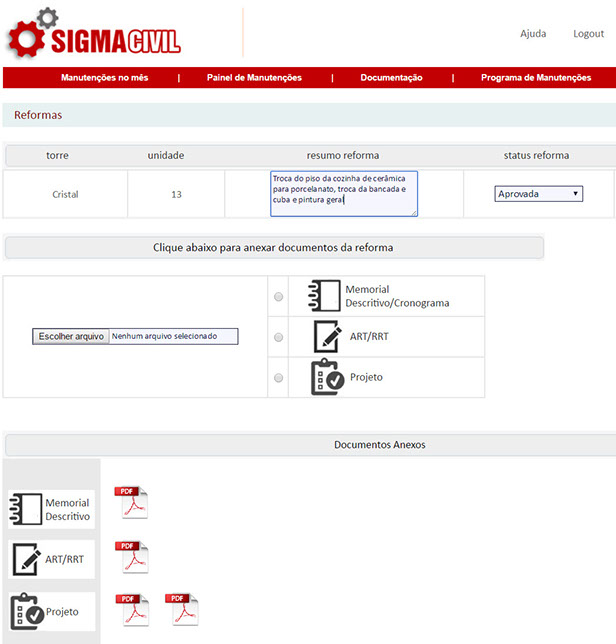
Task: Select the ART/RRT radio button
Action: (x=278, y=338)
